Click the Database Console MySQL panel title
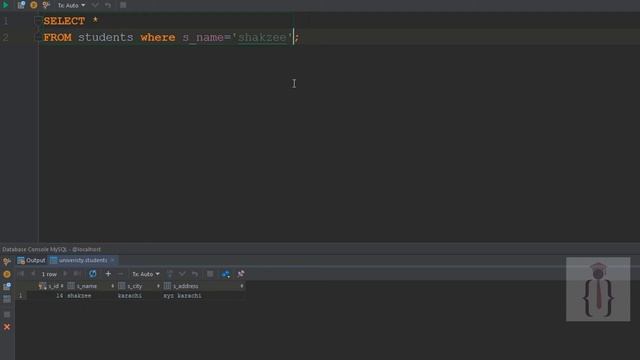The width and height of the screenshot is (640, 360). coord(51,249)
